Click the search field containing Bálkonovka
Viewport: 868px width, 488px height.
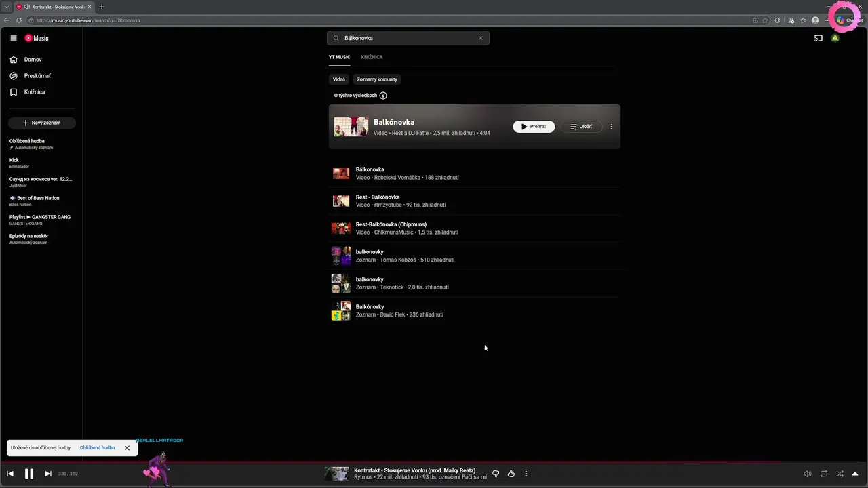click(x=408, y=38)
